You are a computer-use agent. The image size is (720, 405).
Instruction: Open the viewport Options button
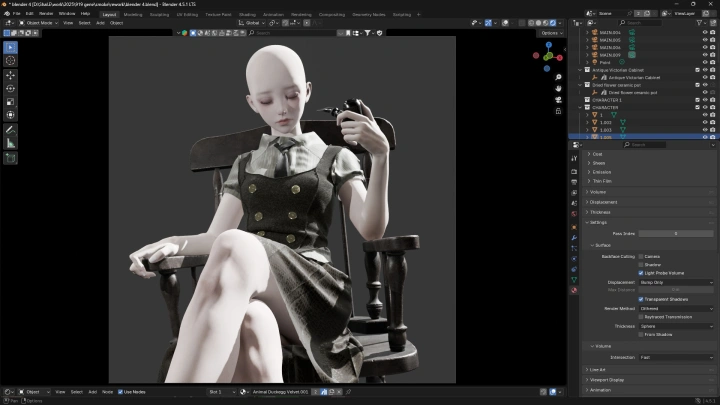[550, 33]
